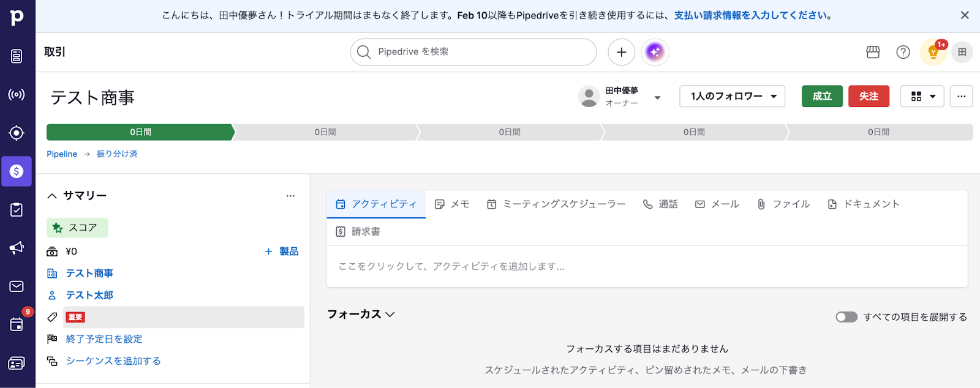Open the Marketplace store icon
This screenshot has height=388, width=980.
tap(873, 52)
